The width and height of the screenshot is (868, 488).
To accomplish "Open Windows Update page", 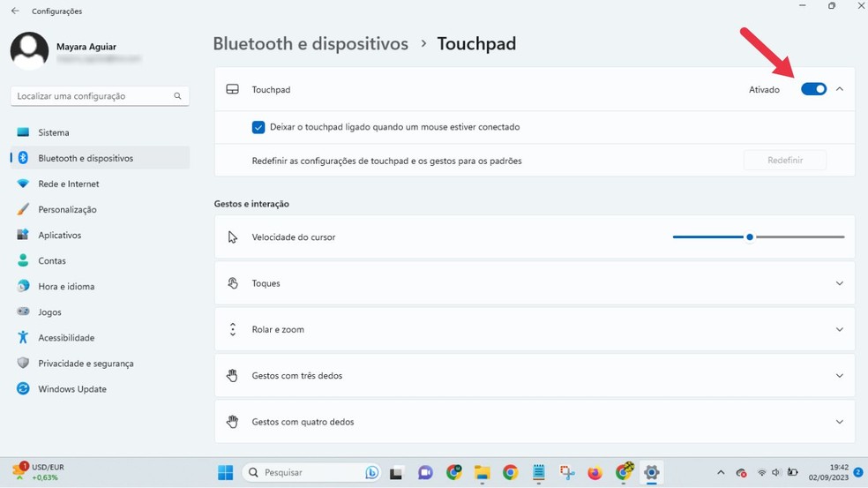I will point(101,389).
